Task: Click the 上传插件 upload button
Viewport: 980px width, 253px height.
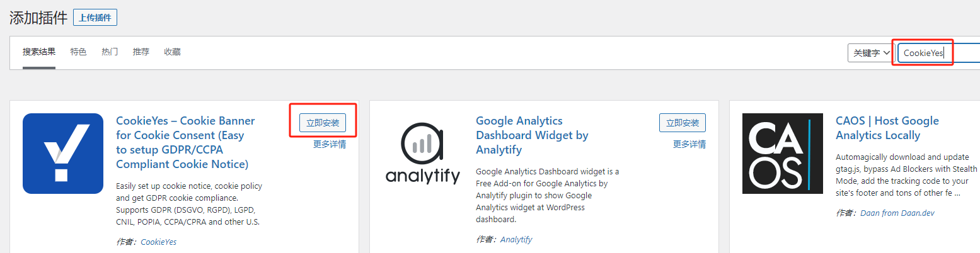Action: tap(95, 18)
